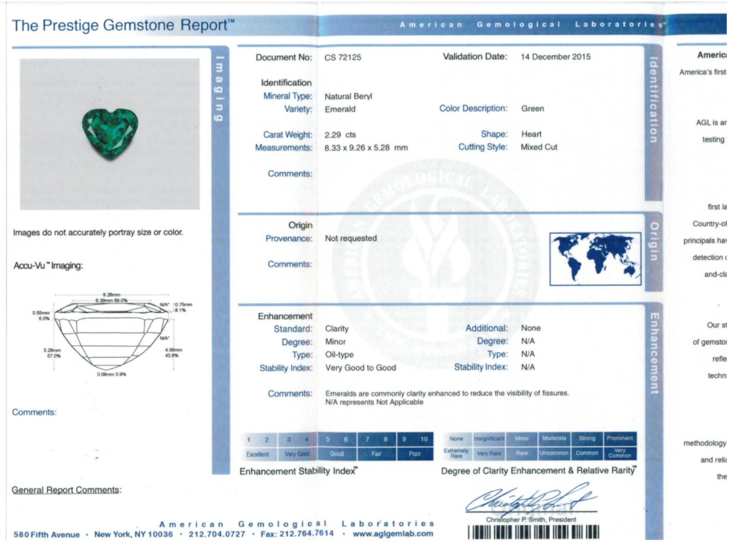Click the validation date 14 December 2015
This screenshot has width=730, height=560.
556,57
